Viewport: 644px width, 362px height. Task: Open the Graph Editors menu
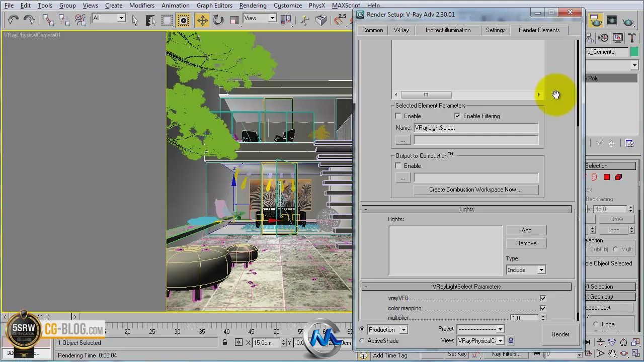[x=214, y=6]
